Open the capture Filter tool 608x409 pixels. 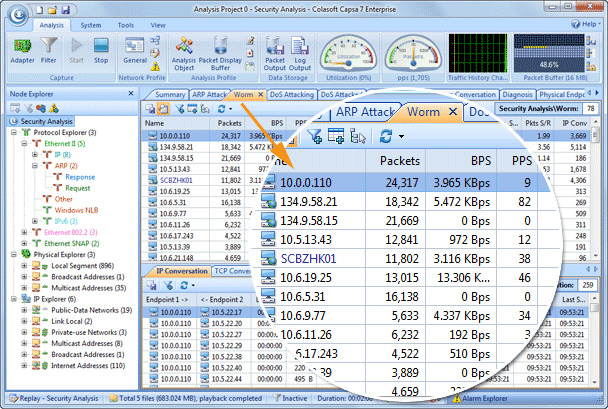pyautogui.click(x=48, y=50)
